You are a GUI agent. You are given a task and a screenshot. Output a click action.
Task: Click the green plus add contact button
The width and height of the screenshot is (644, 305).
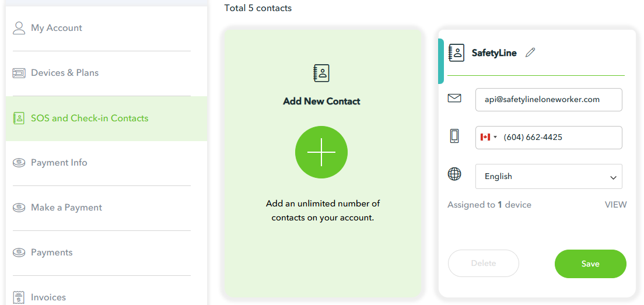coord(321,152)
